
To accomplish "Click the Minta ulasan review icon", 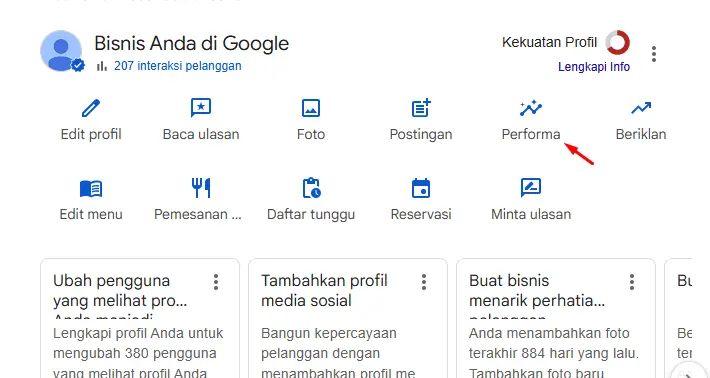I will pos(531,188).
